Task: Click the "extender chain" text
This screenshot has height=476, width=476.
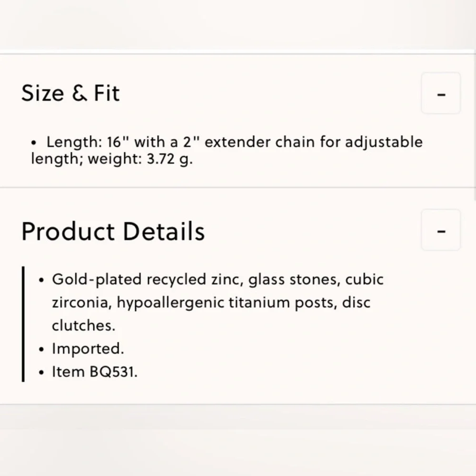Action: pyautogui.click(x=260, y=142)
